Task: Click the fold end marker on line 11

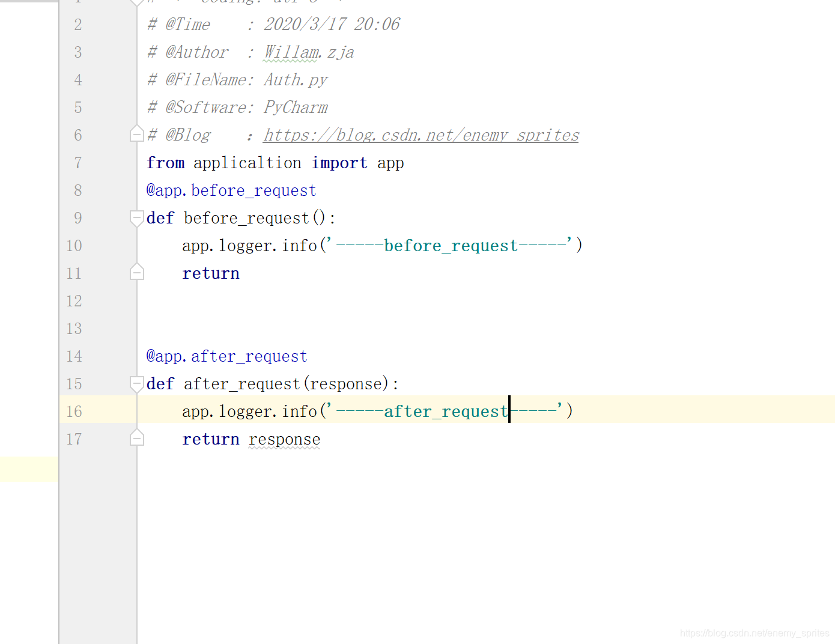Action: click(137, 272)
